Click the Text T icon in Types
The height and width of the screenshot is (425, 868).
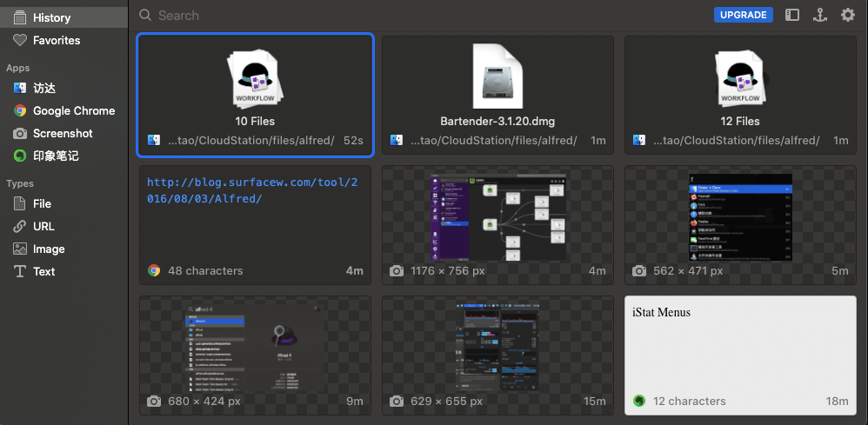[x=20, y=271]
